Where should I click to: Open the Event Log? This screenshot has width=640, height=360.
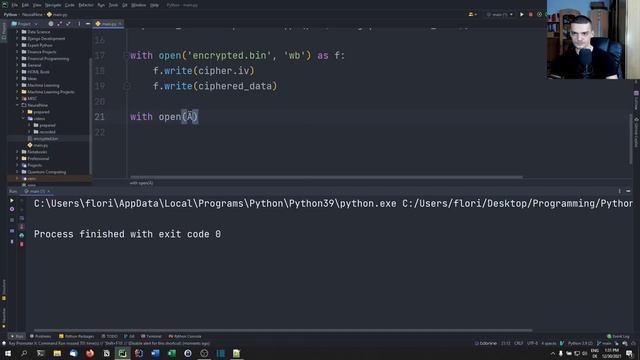click(x=618, y=336)
